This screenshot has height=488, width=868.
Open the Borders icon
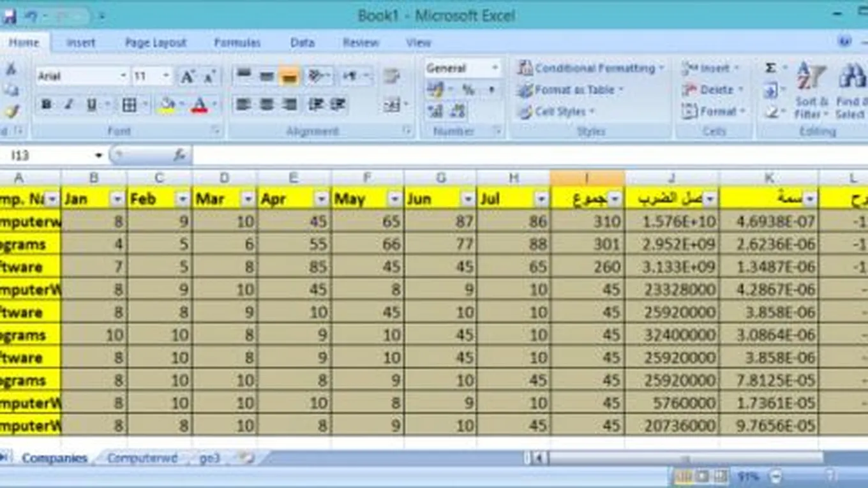(x=129, y=105)
